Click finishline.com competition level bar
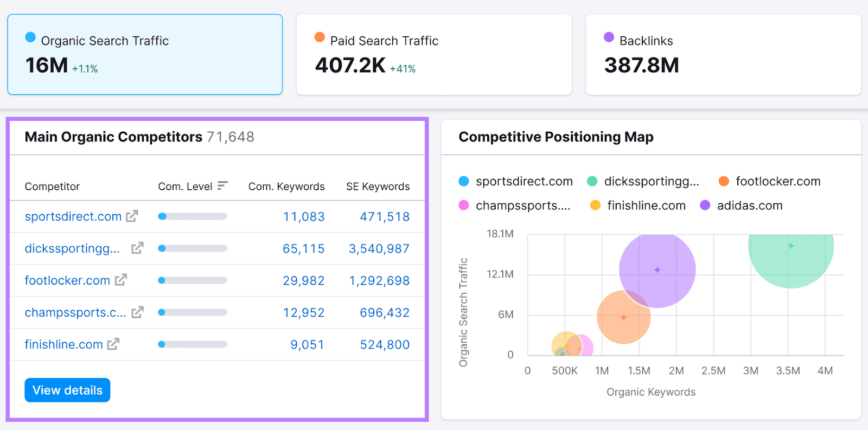868x430 pixels. (193, 344)
